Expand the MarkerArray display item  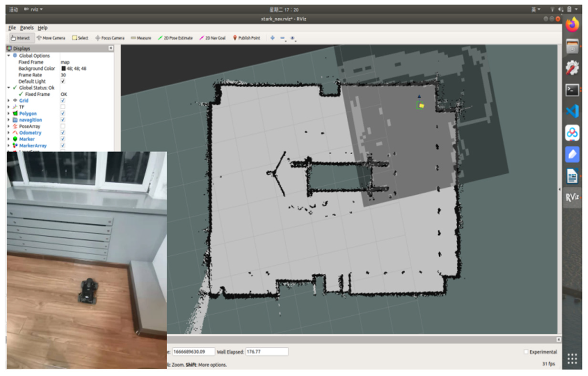[9, 146]
